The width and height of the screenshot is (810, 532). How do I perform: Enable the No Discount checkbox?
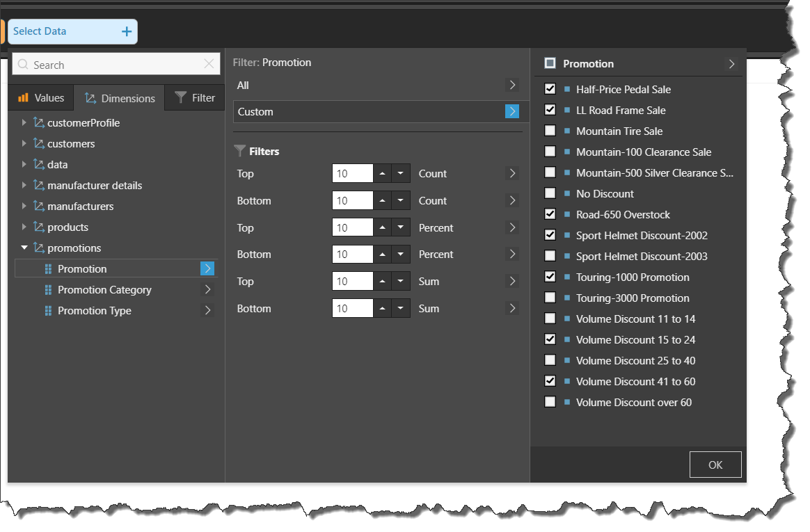point(550,193)
